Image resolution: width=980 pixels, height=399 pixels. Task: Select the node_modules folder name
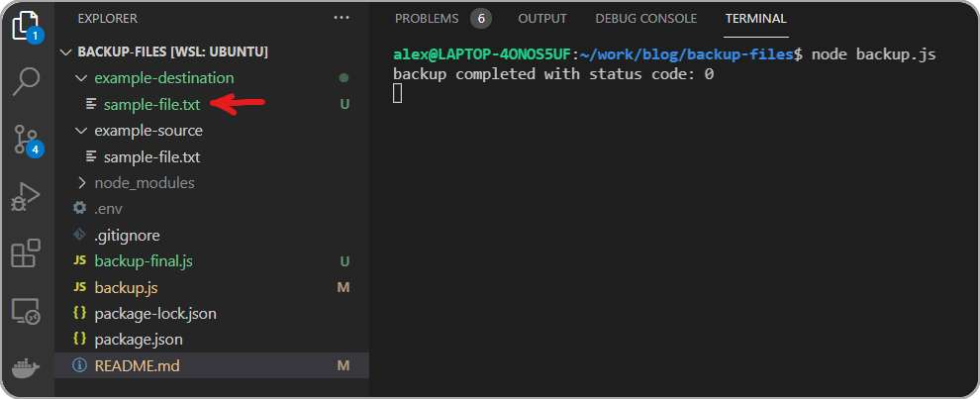[x=145, y=182]
